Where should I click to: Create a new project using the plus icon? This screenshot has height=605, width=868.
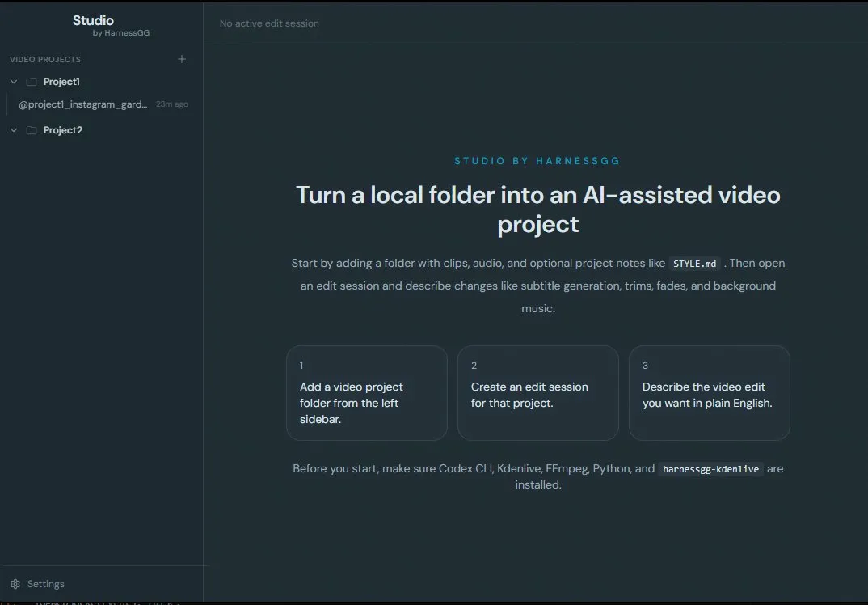tap(182, 59)
